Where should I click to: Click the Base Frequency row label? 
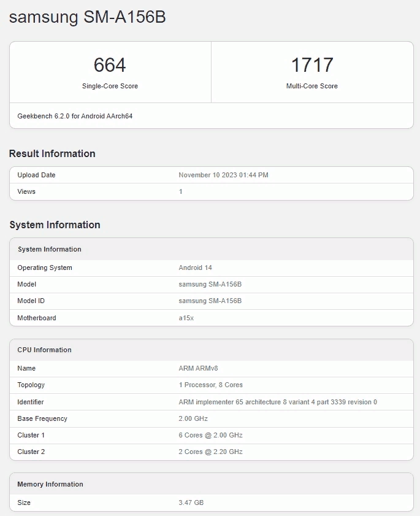[x=42, y=418]
